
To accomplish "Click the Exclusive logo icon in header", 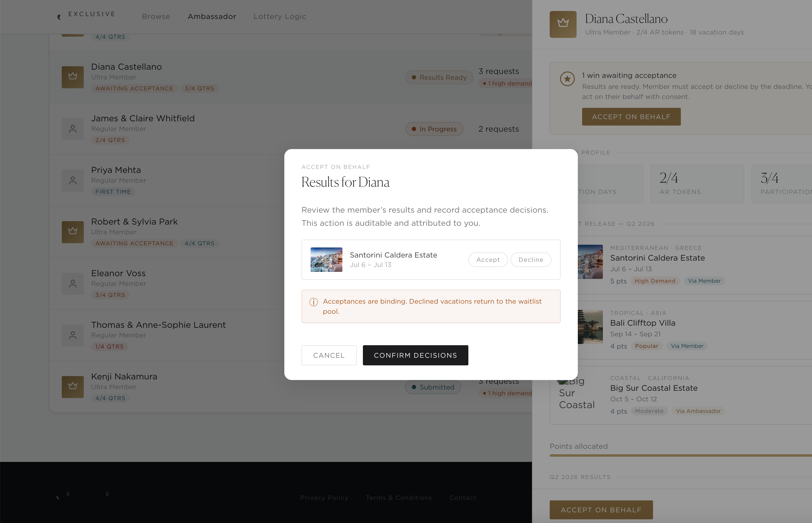I will pos(59,16).
